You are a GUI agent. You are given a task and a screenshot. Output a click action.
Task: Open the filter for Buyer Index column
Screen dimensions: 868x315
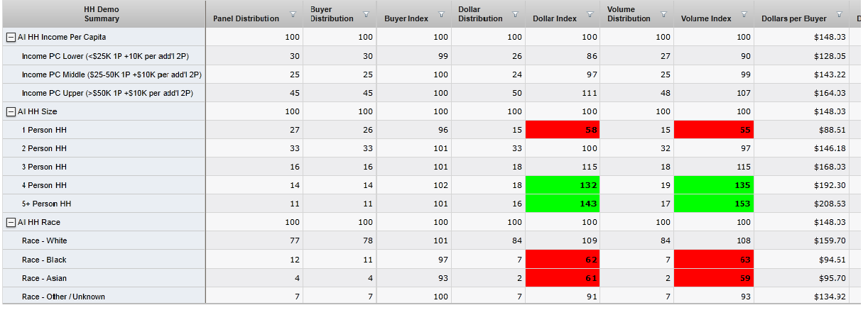point(440,14)
